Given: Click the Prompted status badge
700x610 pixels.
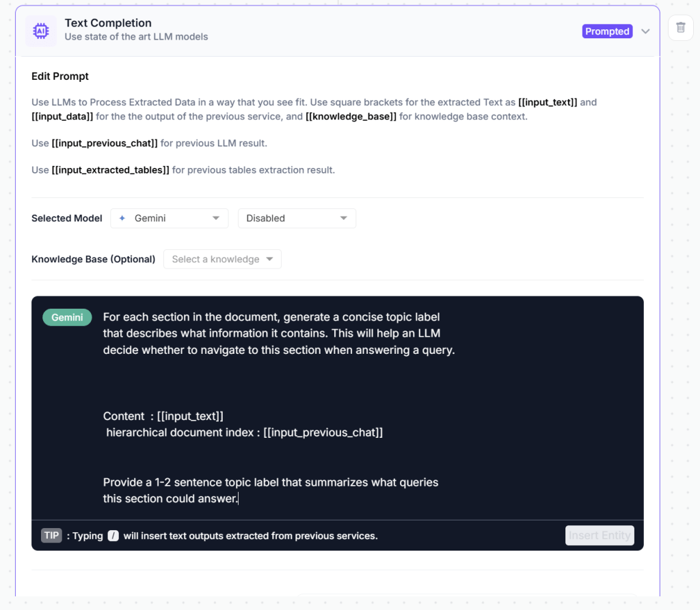Looking at the screenshot, I should [607, 31].
